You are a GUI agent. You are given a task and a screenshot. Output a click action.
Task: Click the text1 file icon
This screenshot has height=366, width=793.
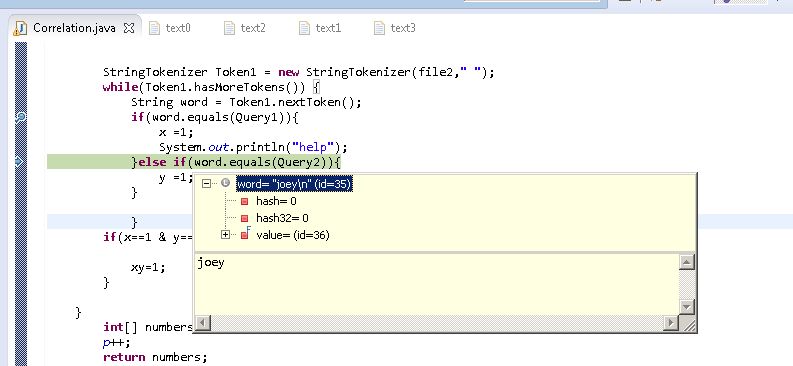[304, 28]
